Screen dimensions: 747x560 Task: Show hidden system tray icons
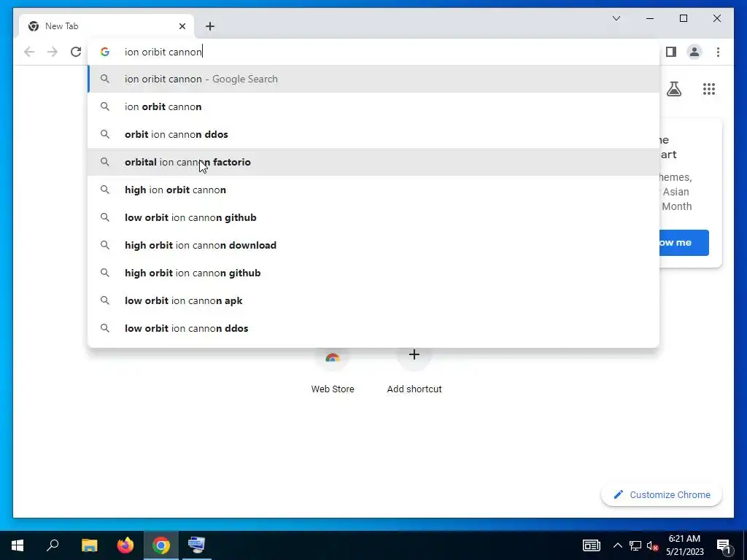point(617,545)
